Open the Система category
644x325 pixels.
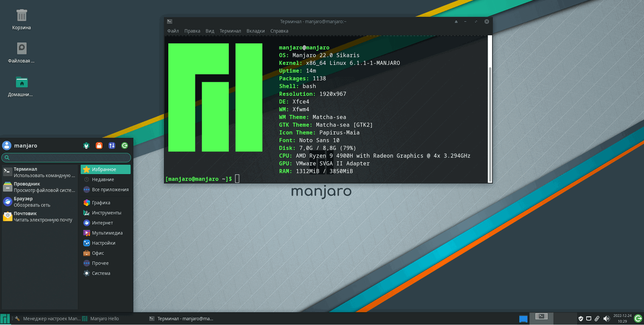pyautogui.click(x=106, y=273)
